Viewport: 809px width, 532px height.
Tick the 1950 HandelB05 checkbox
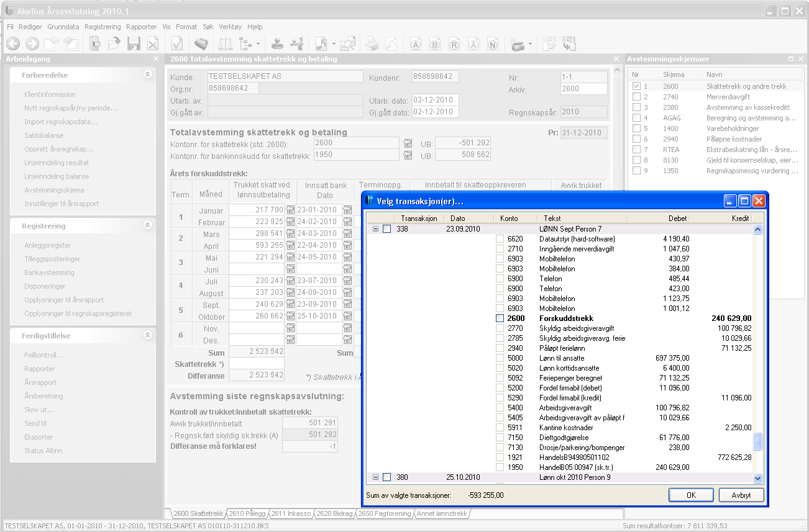click(x=500, y=467)
